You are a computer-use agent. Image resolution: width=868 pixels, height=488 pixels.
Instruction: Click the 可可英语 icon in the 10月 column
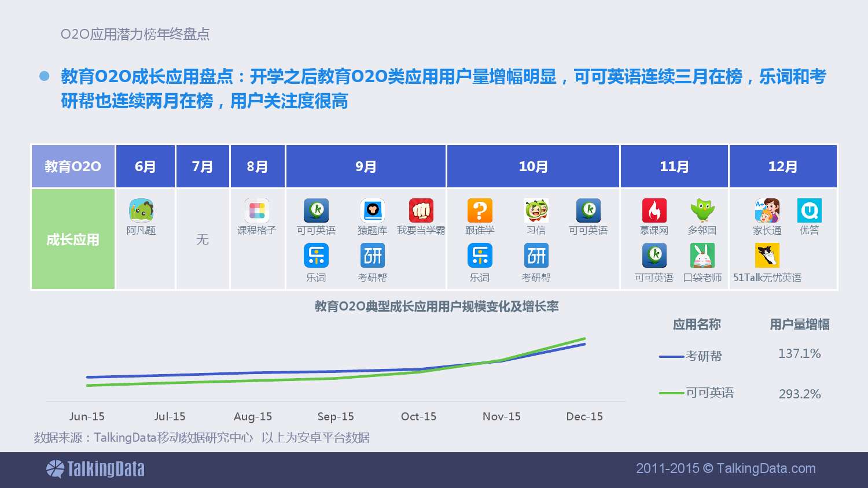click(589, 210)
